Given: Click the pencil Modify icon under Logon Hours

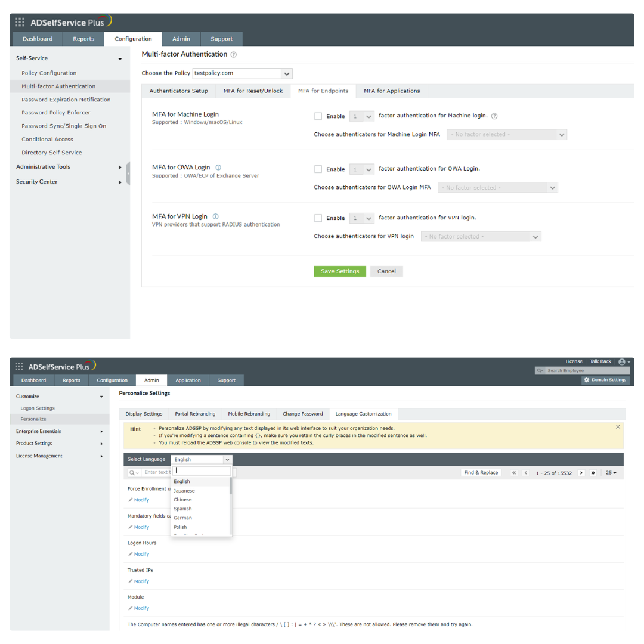Looking at the screenshot, I should 131,555.
